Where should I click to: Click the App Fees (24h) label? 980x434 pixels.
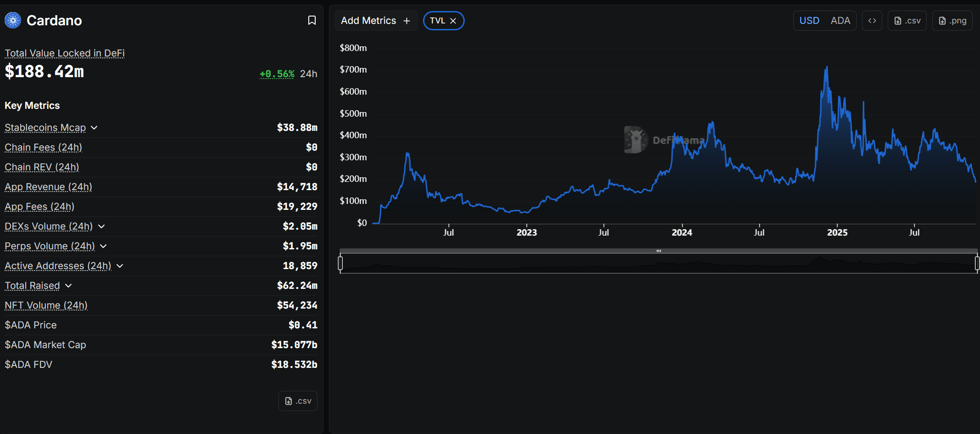pos(39,207)
